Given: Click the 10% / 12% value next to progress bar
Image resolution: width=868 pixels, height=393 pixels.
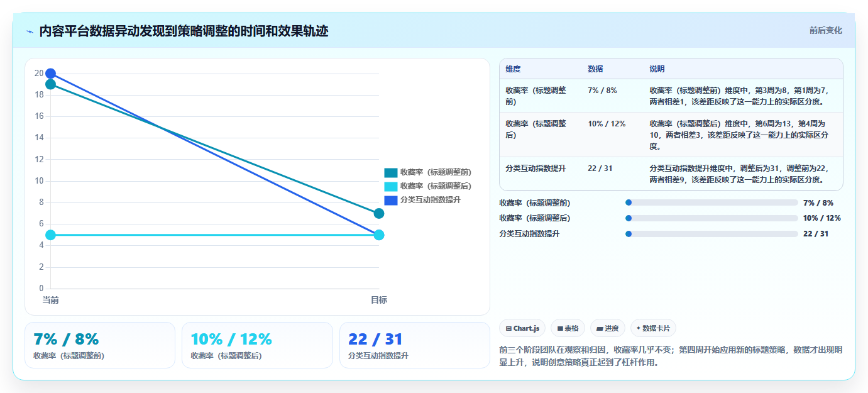Looking at the screenshot, I should [x=822, y=218].
